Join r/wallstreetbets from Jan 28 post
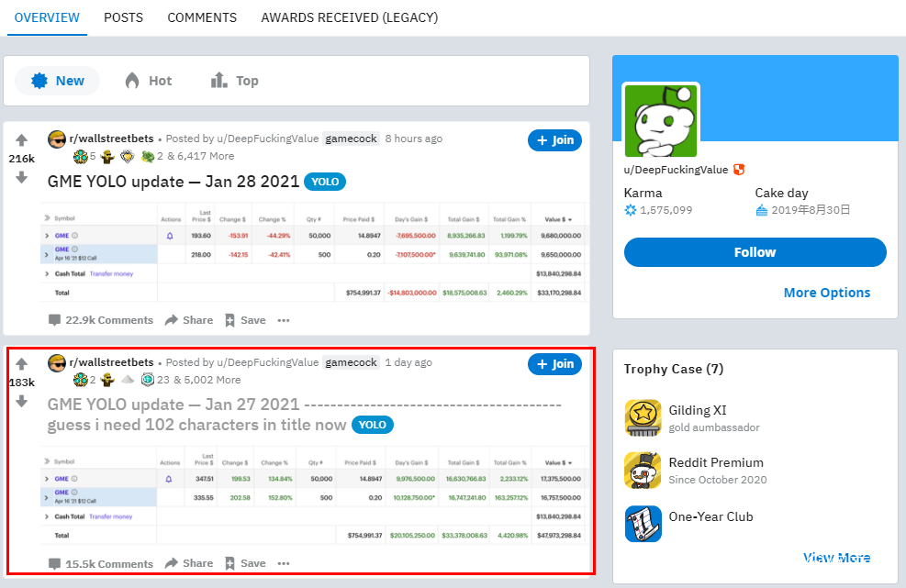 point(554,140)
